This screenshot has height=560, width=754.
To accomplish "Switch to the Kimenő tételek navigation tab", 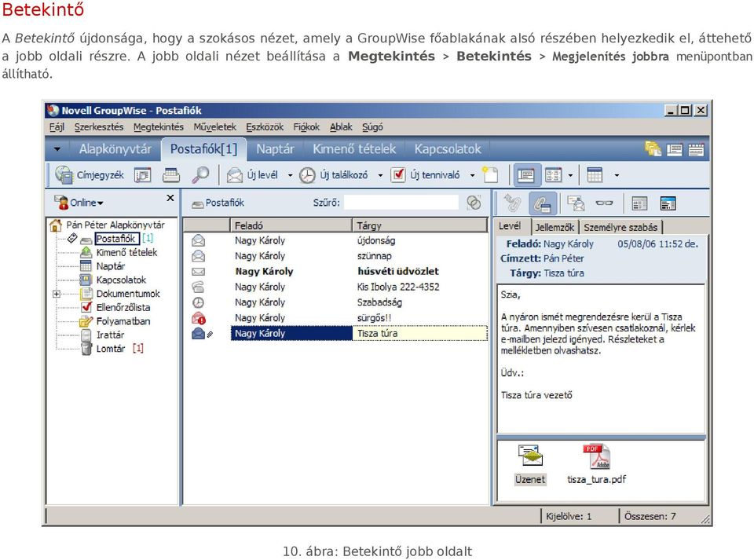I will (x=354, y=149).
